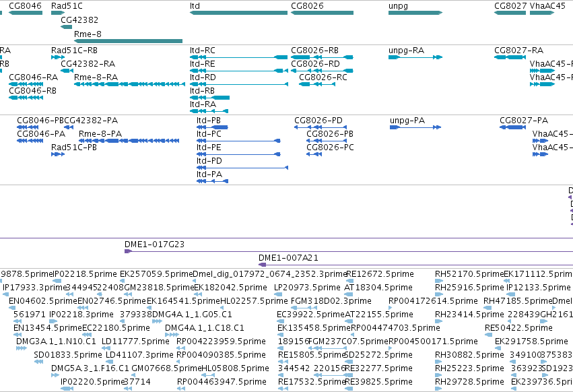Click the CG8026-PB label
Image resolution: width=573 pixels, height=392 pixels.
point(330,134)
